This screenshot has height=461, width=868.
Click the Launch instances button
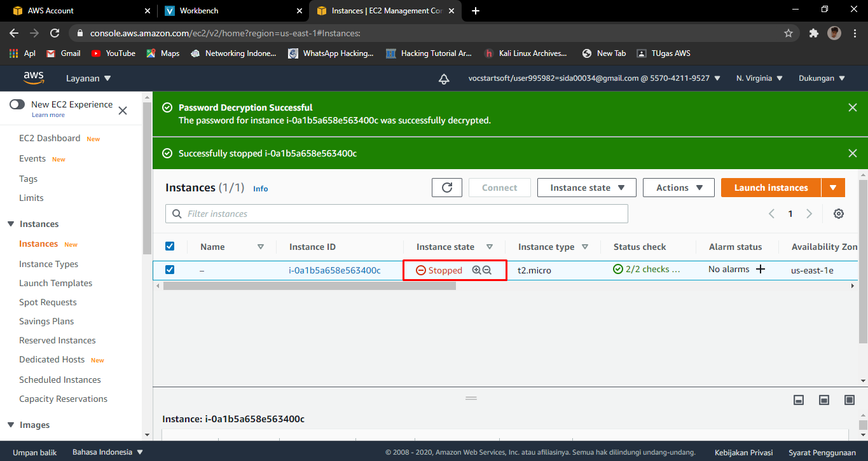tap(771, 188)
